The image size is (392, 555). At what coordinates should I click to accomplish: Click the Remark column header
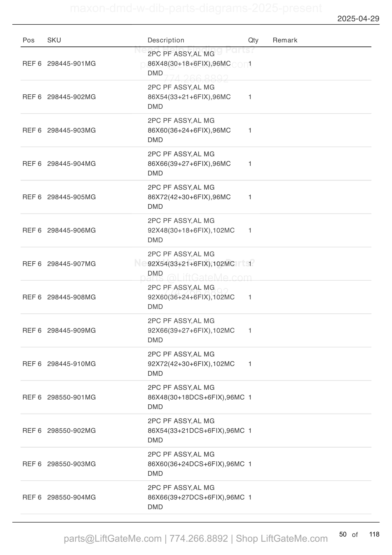[x=285, y=40]
